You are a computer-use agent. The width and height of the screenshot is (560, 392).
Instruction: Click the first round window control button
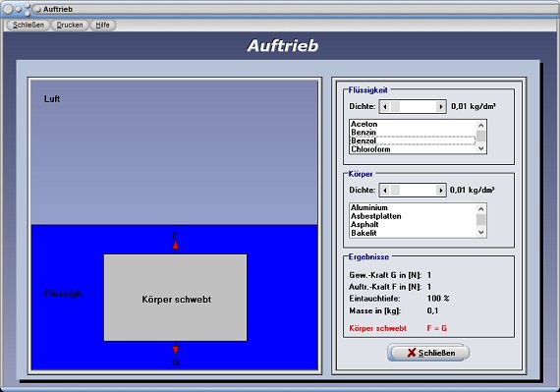coord(8,9)
